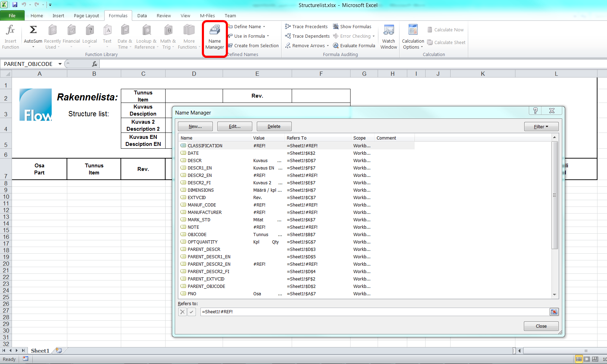Select the PARENT_OBJCODE name in the list
The height and width of the screenshot is (364, 607).
(x=206, y=286)
